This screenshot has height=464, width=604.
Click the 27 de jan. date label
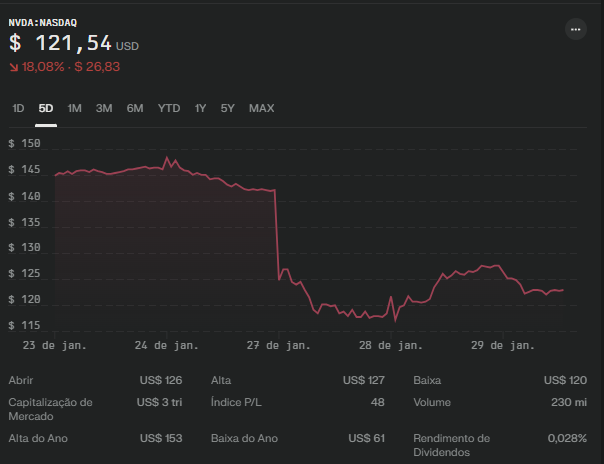point(279,345)
